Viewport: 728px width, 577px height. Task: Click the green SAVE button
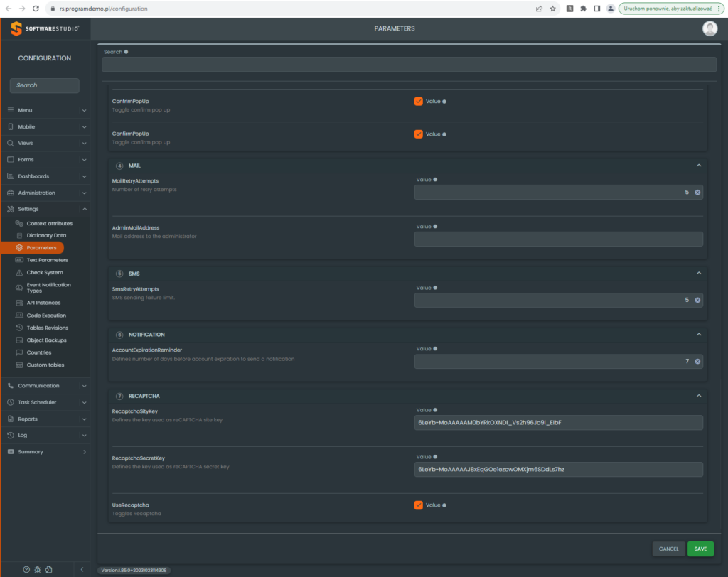tap(700, 549)
